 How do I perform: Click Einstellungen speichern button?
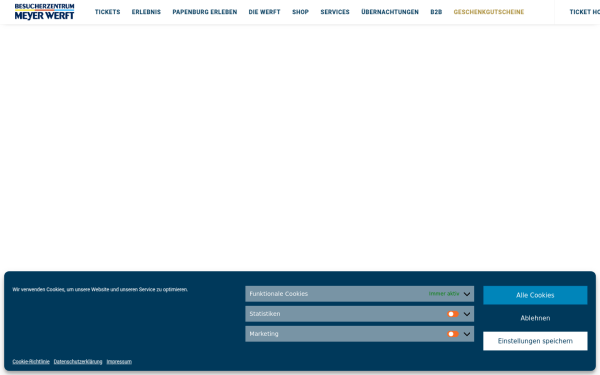tap(535, 341)
